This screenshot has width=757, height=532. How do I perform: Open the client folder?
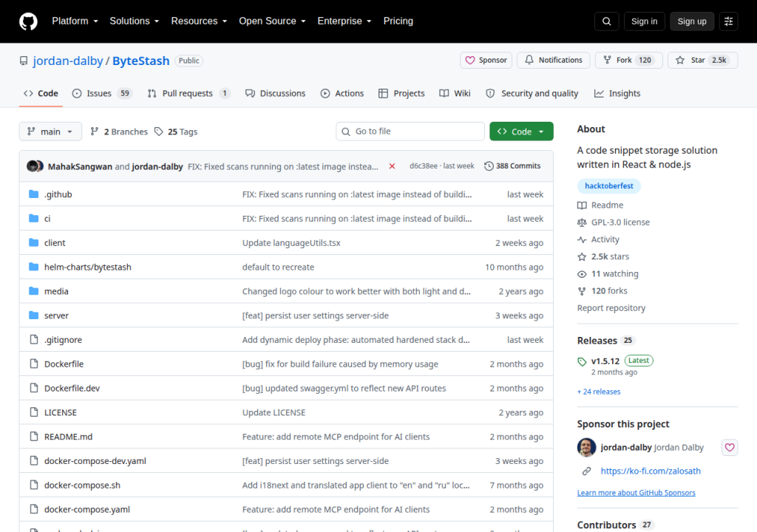pyautogui.click(x=55, y=243)
